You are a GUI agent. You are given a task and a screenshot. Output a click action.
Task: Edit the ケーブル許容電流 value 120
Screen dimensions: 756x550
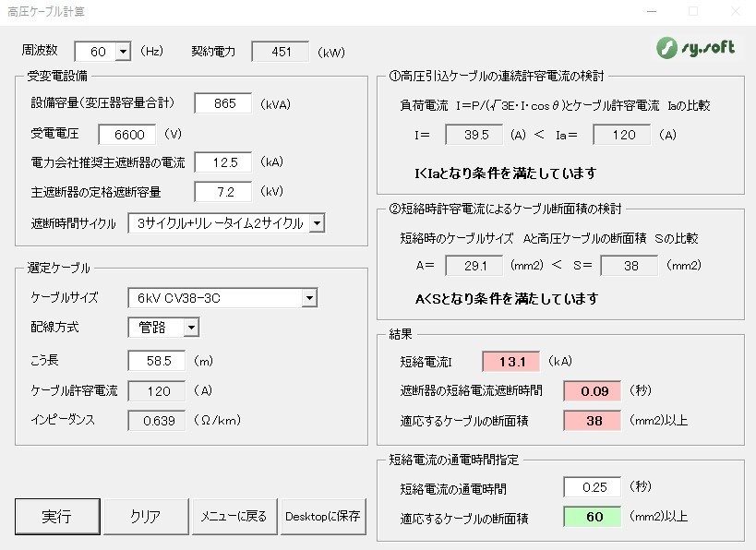(155, 391)
